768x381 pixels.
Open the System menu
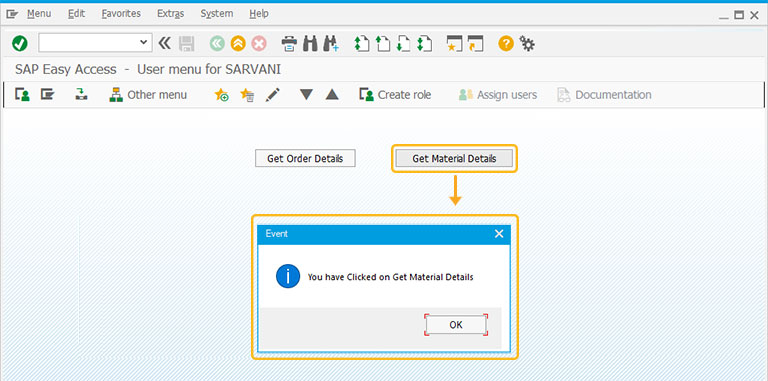pyautogui.click(x=216, y=14)
